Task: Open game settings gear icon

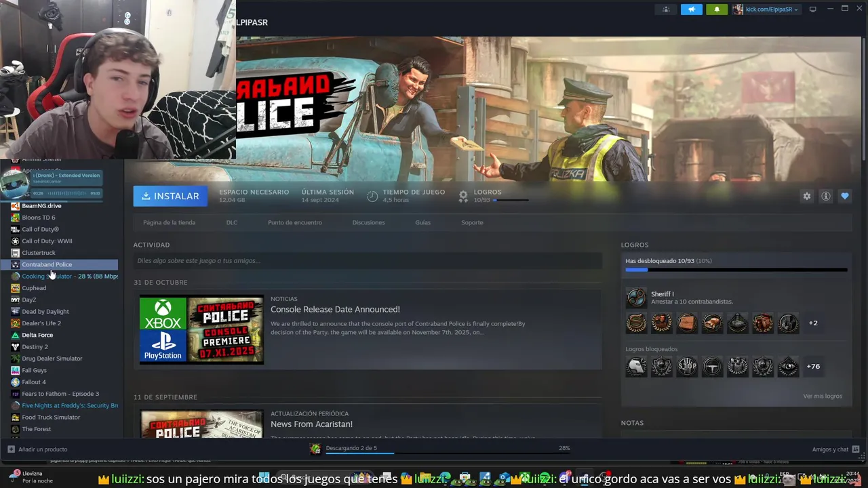Action: point(807,196)
